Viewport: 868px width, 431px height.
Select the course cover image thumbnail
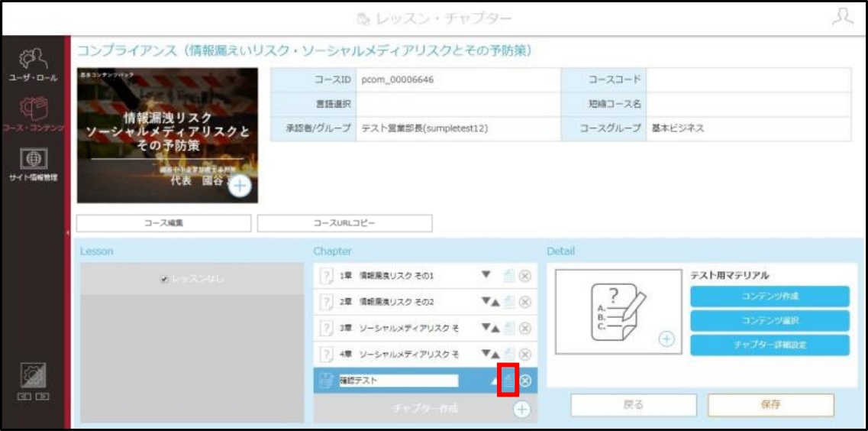(167, 135)
